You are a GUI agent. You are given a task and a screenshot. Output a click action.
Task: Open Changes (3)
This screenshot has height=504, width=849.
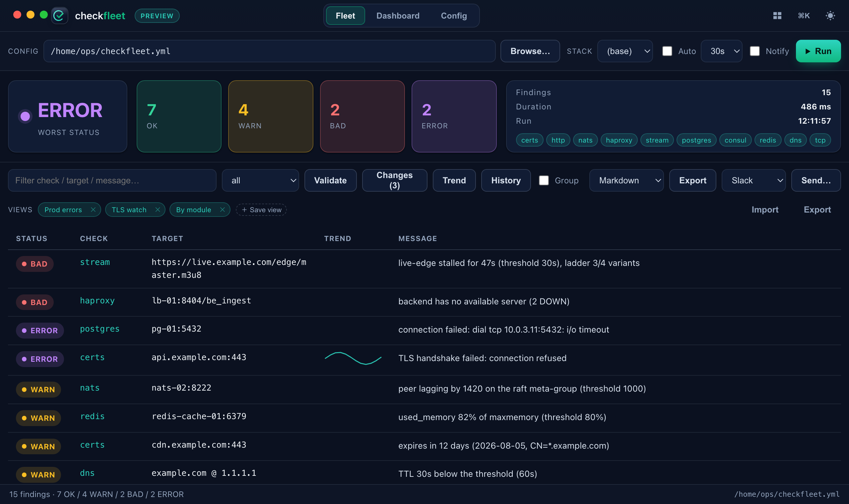(394, 180)
